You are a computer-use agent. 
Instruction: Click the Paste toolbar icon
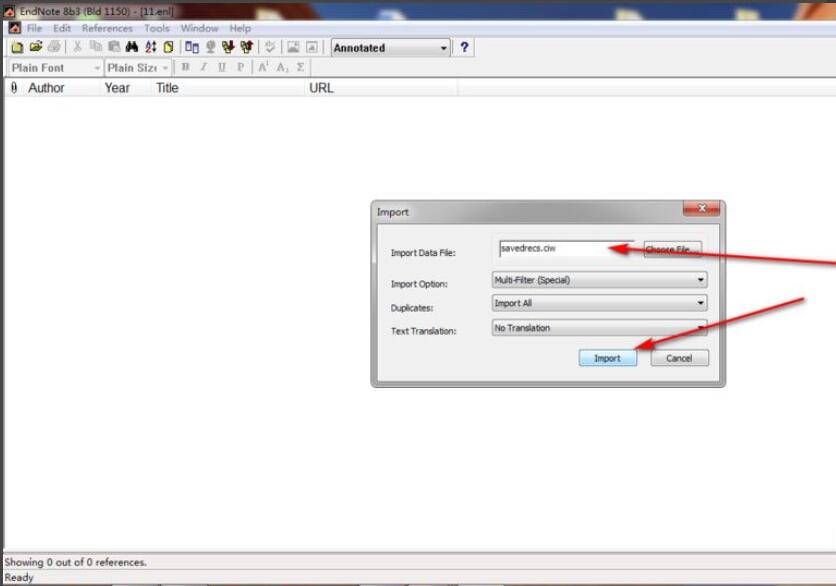pos(114,47)
